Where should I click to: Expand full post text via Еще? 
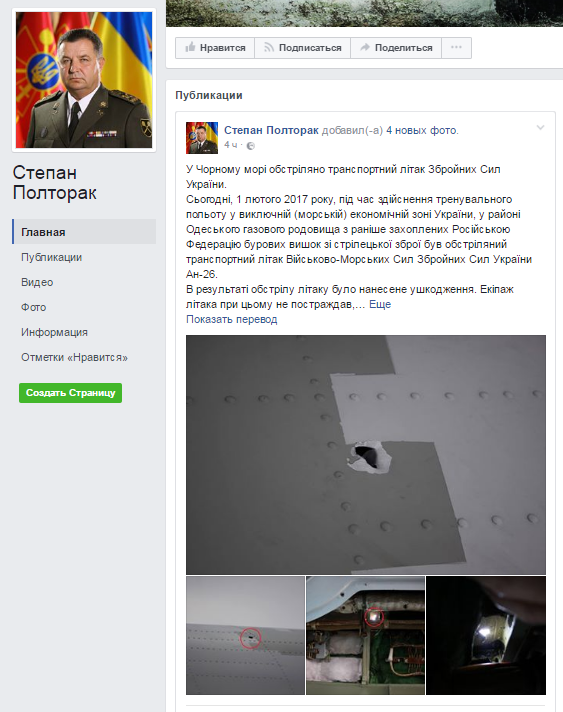click(x=380, y=304)
